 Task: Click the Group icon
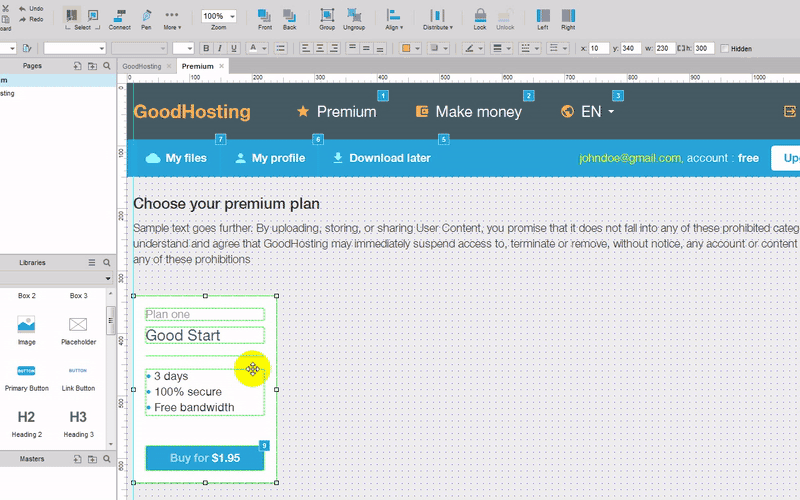tap(327, 16)
